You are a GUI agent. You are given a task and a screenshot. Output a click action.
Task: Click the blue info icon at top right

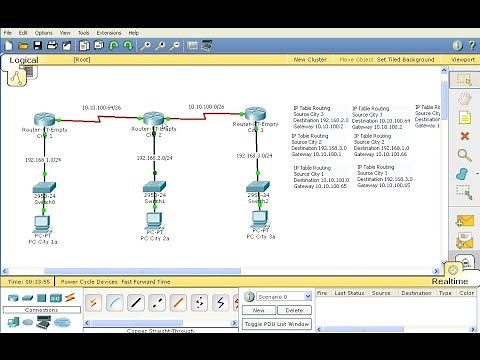(457, 45)
